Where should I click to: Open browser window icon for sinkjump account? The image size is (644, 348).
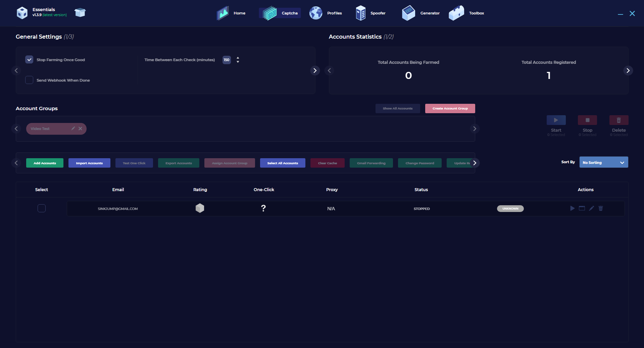[x=582, y=208]
